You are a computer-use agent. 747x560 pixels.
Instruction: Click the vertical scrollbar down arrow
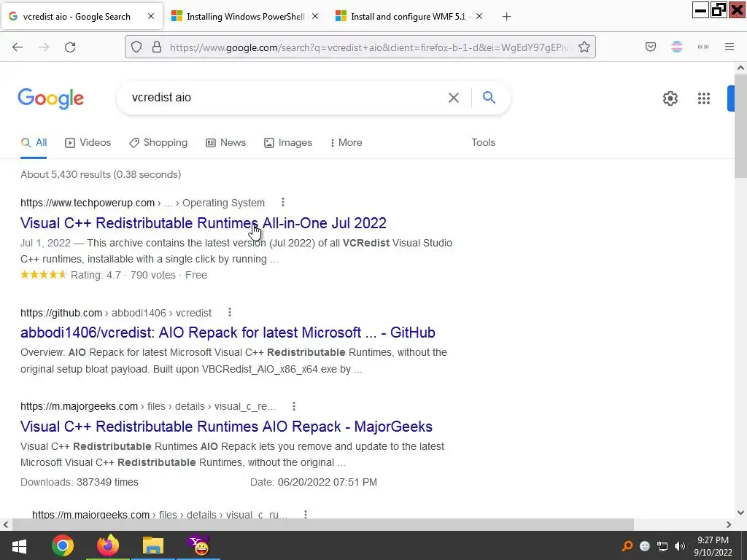pyautogui.click(x=740, y=513)
